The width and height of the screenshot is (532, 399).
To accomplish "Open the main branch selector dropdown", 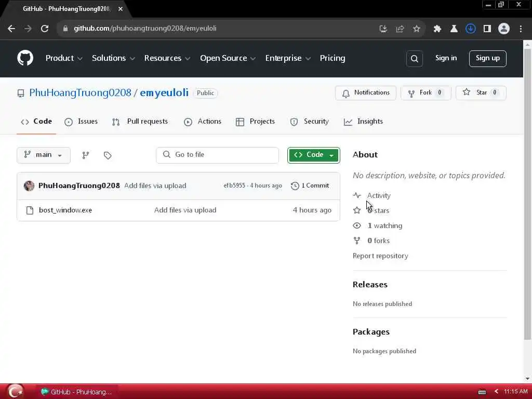I will [44, 155].
